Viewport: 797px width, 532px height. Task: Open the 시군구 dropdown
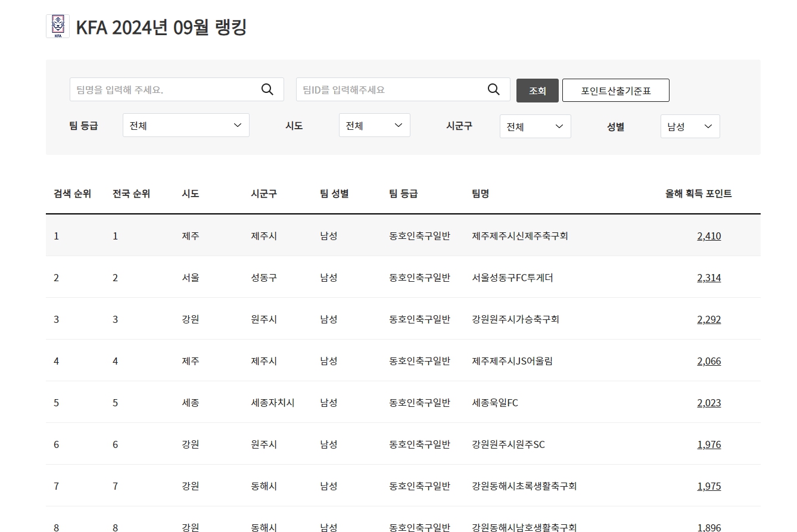point(536,126)
